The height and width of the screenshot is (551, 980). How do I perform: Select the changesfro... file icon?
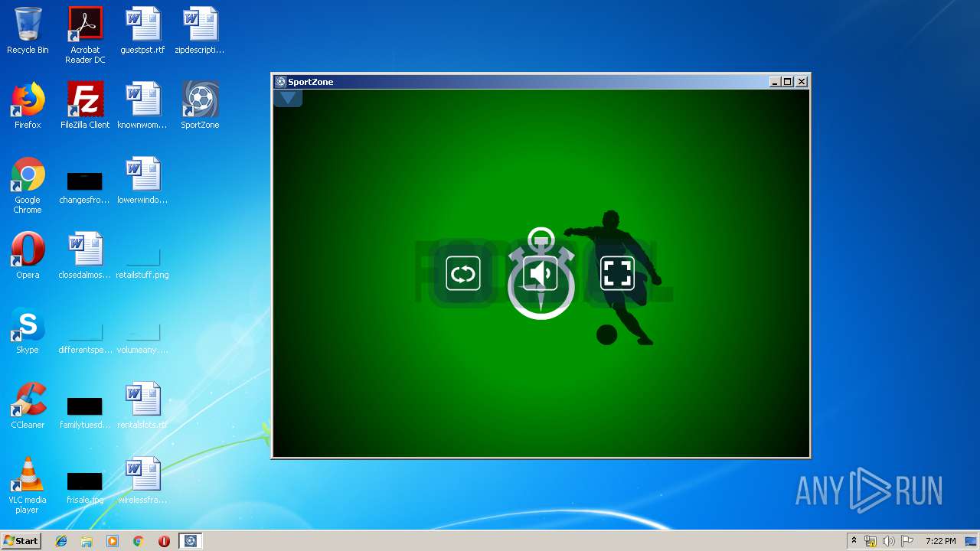(85, 185)
